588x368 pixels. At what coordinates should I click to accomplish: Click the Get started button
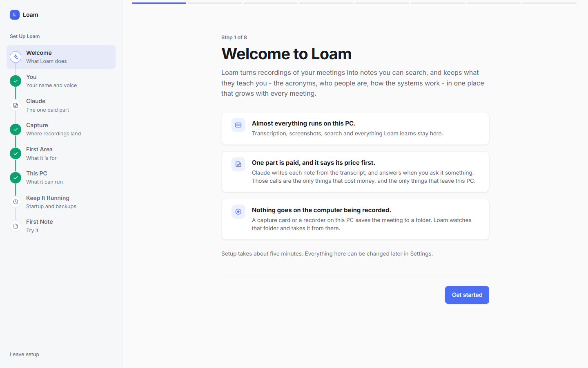467,295
